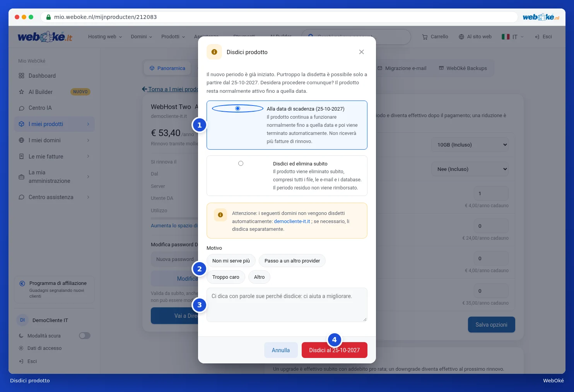Open the Domini menu
This screenshot has width=574, height=392.
pos(142,37)
